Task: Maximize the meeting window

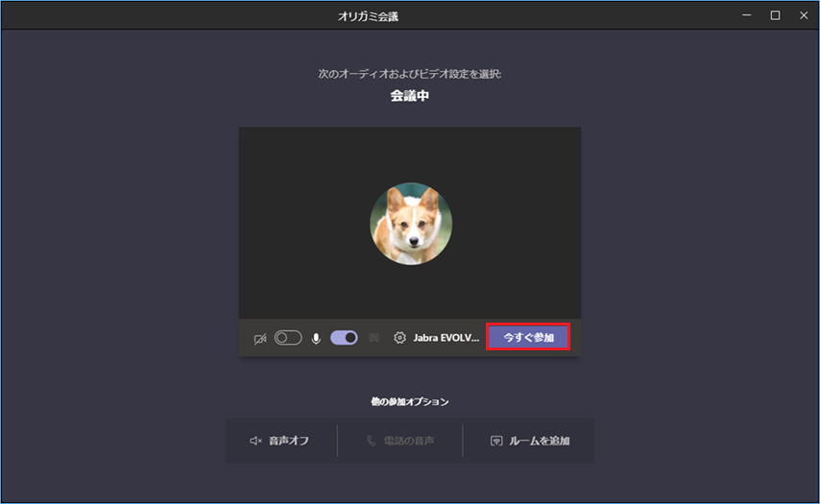Action: [x=775, y=15]
